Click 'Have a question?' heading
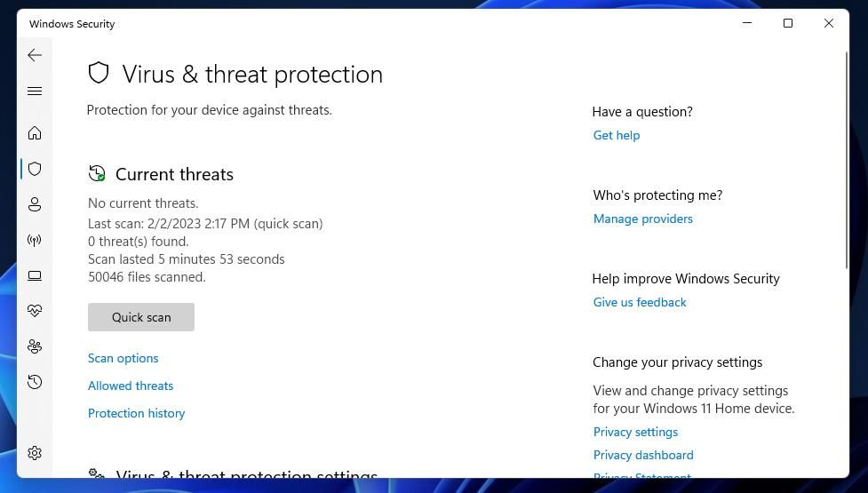Viewport: 868px width, 493px height. 642,112
